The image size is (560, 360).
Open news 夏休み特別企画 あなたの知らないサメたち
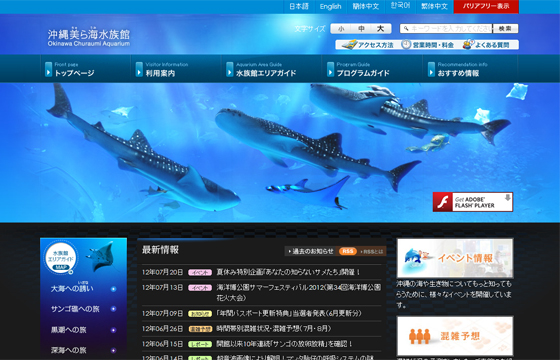[x=289, y=272]
